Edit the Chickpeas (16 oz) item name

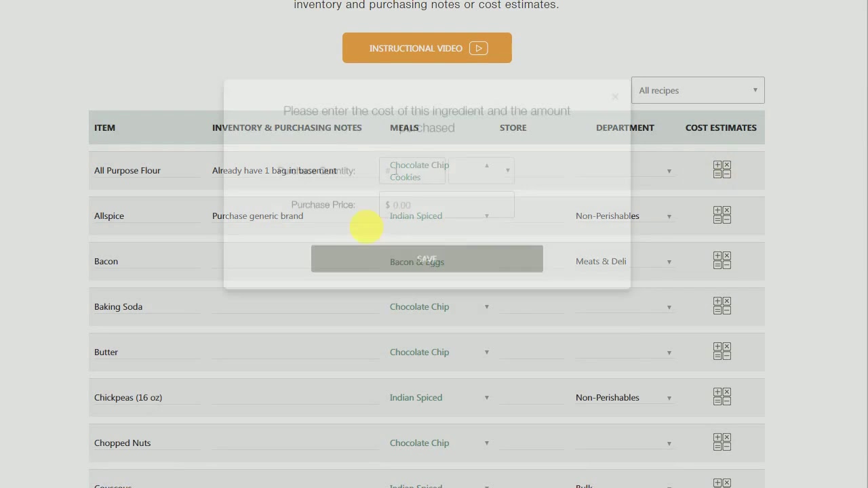click(147, 398)
